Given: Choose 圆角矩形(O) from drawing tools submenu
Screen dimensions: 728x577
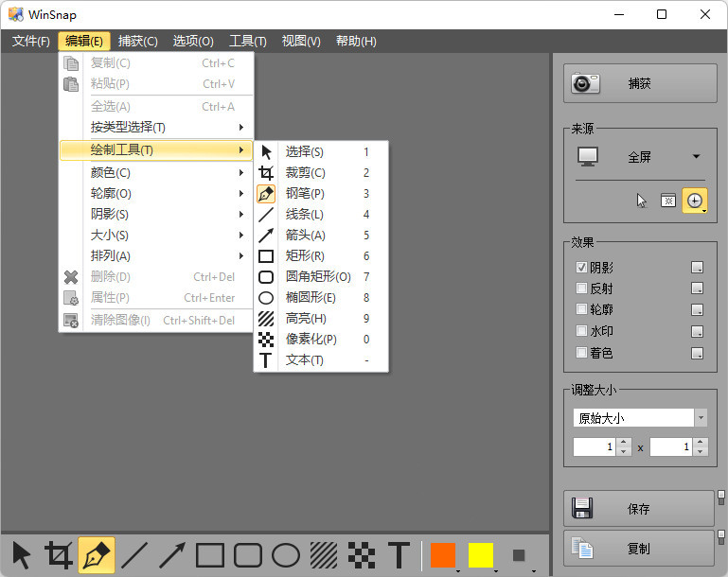Looking at the screenshot, I should 321,277.
